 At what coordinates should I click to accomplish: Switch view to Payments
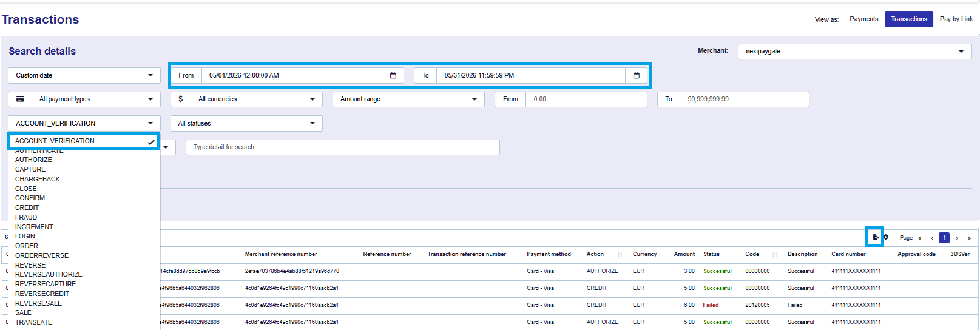tap(863, 19)
